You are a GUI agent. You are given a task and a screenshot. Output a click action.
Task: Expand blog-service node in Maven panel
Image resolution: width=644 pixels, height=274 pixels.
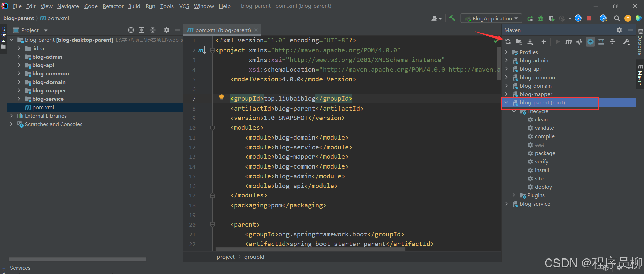506,204
